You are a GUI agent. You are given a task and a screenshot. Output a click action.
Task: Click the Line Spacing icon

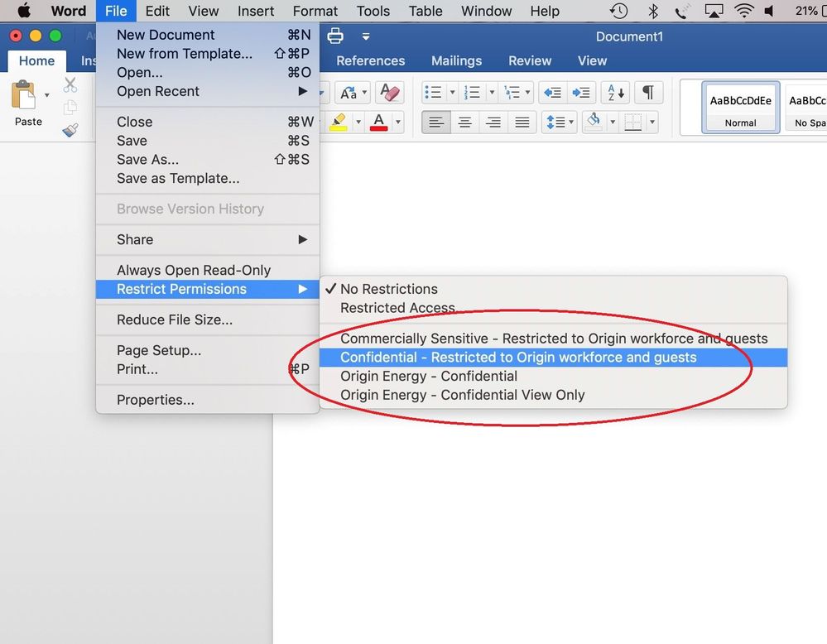tap(556, 123)
